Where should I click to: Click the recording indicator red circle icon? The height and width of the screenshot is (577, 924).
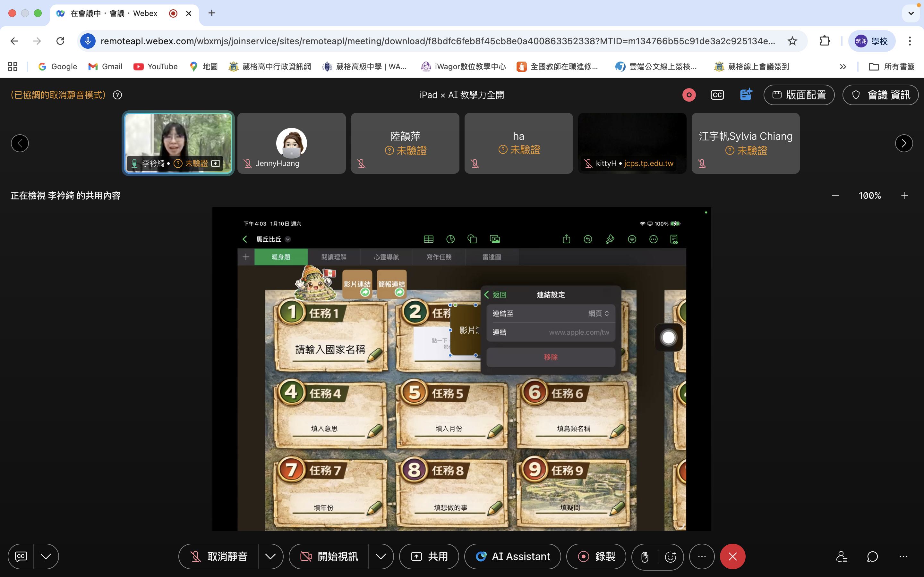pyautogui.click(x=689, y=95)
